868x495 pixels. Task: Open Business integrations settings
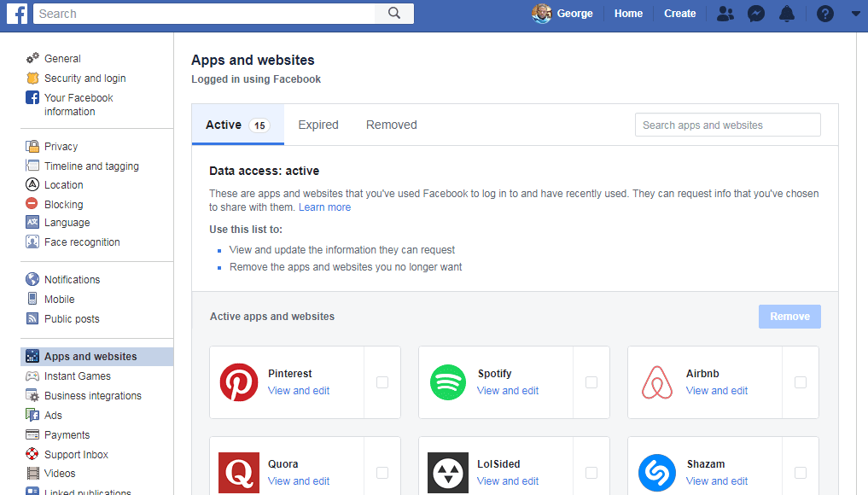tap(93, 395)
